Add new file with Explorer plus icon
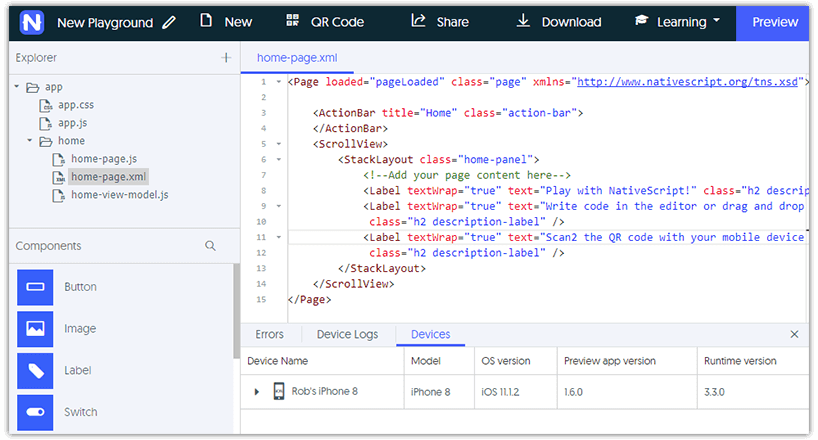Viewport: 818px width, 440px height. tap(226, 57)
